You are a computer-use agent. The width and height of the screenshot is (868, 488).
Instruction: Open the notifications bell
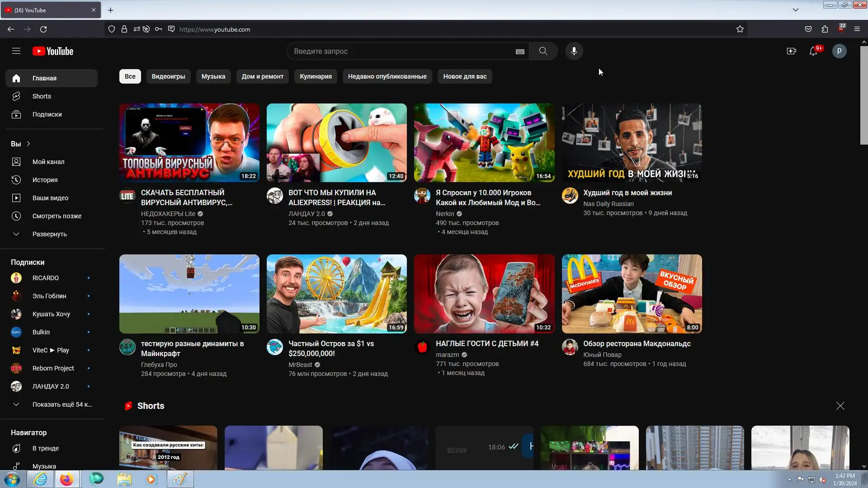pos(813,51)
